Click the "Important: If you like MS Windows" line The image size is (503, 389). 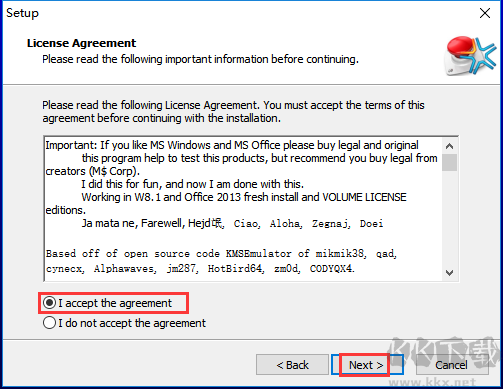pos(232,145)
